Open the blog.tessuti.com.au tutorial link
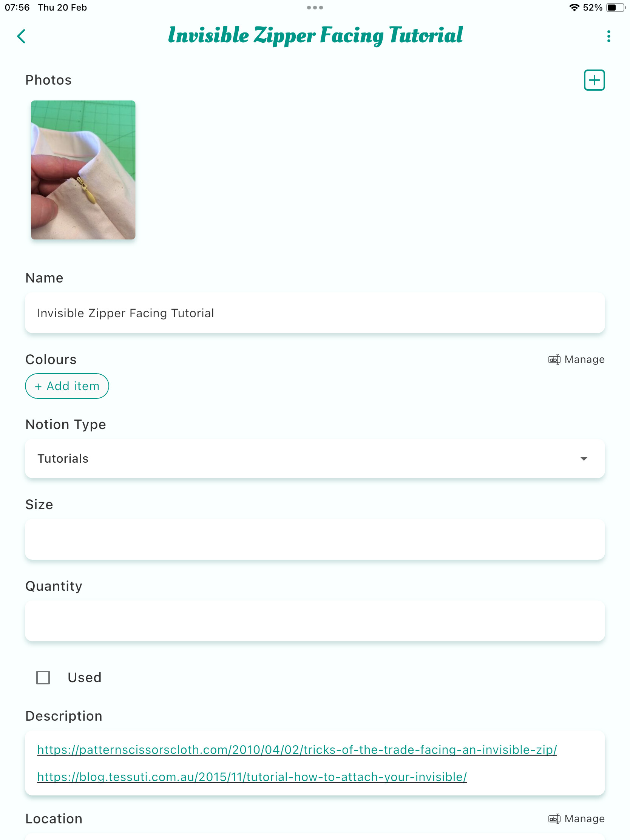The image size is (630, 840). click(252, 777)
